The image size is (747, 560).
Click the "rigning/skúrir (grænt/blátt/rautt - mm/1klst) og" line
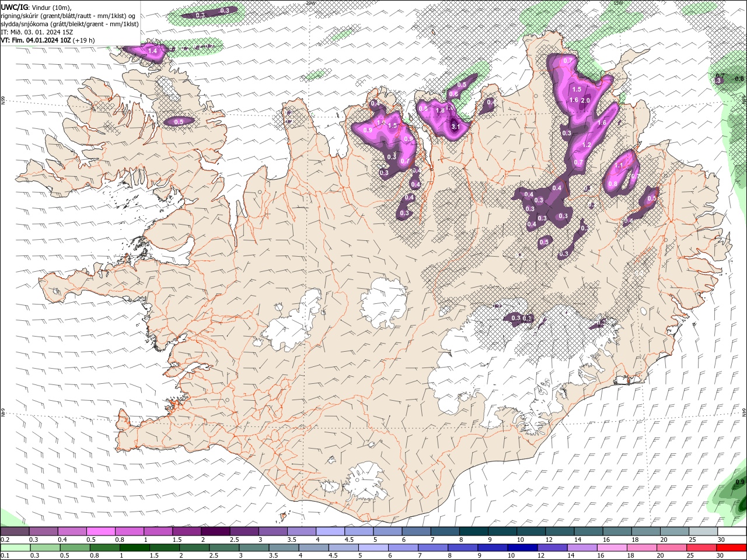(69, 15)
